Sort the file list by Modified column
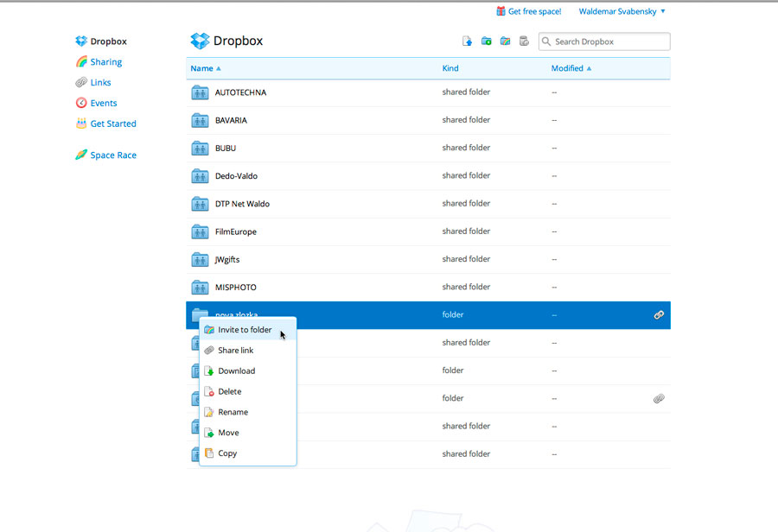 pyautogui.click(x=571, y=68)
